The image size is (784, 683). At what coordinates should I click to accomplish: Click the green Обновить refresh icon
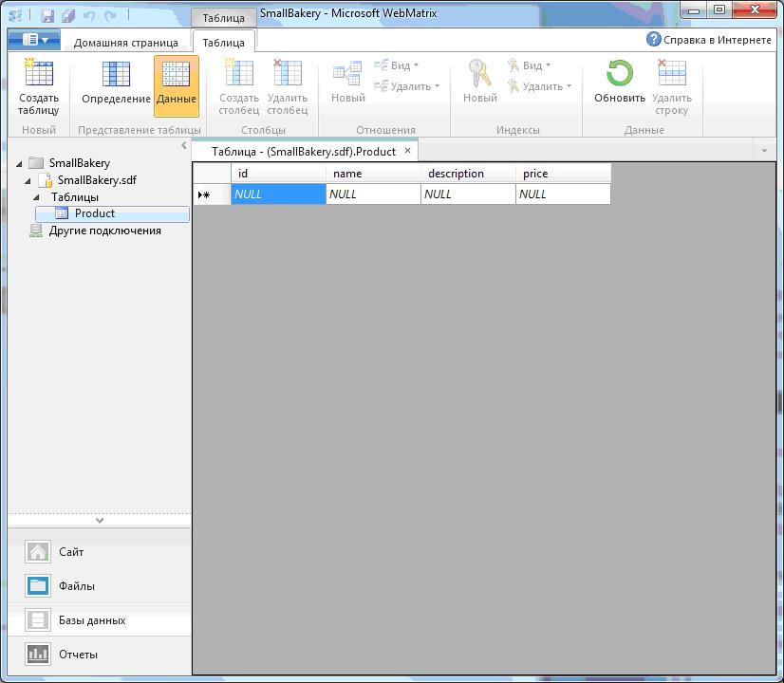[620, 73]
